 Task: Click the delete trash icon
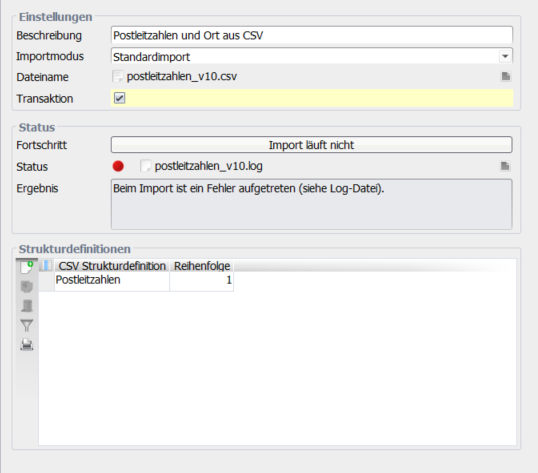(27, 306)
